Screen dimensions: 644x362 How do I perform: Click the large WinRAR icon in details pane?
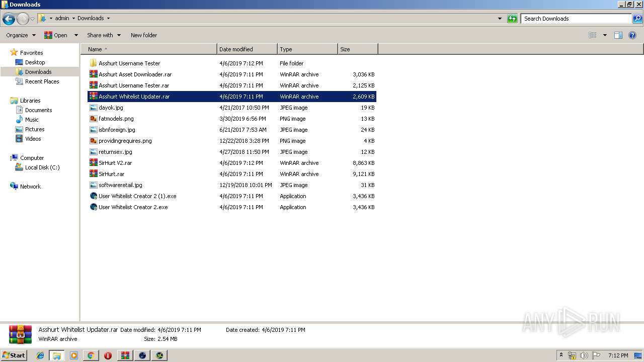[x=20, y=334]
